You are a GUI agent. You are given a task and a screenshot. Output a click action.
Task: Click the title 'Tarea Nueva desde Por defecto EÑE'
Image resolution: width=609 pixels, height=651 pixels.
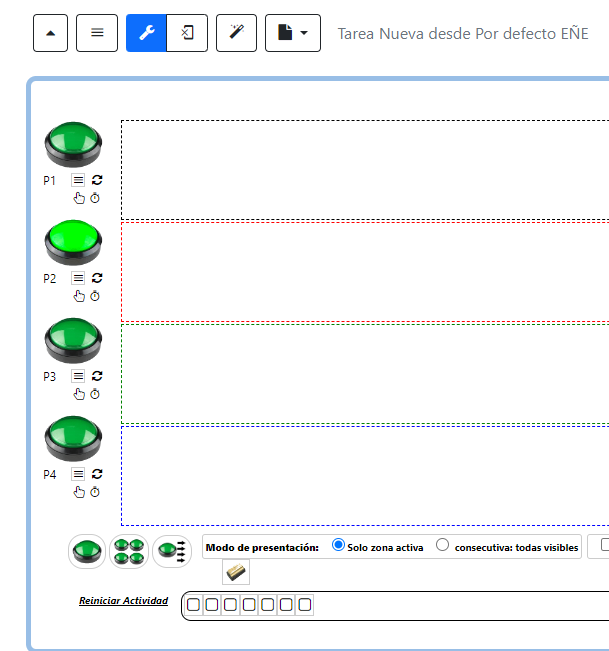point(463,34)
